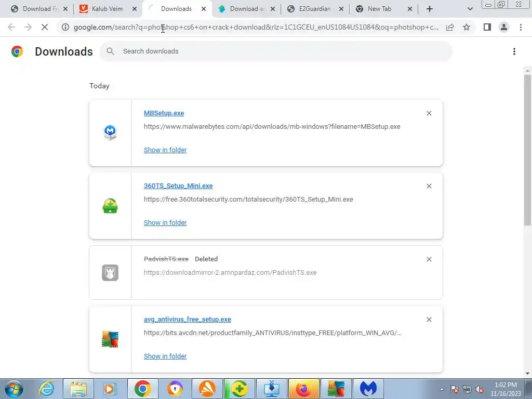This screenshot has height=399, width=532.
Task: Toggle the Chrome side panel
Action: [487, 27]
